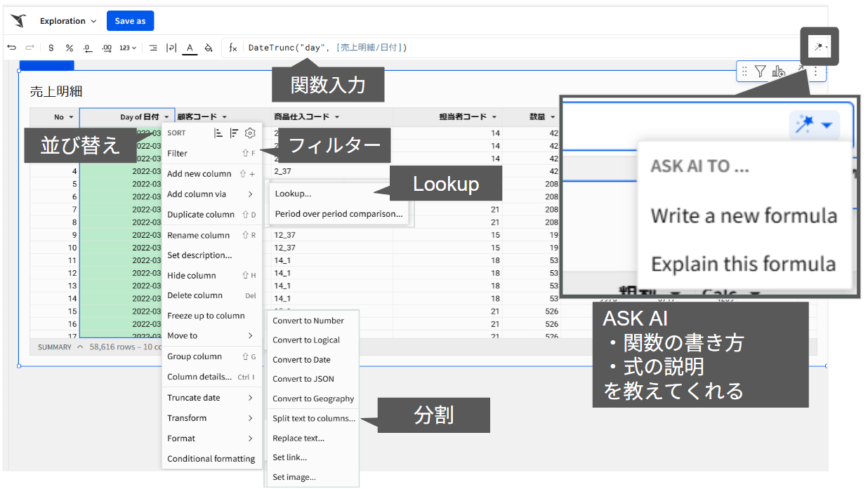Image resolution: width=868 pixels, height=489 pixels.
Task: Select Hide column in the context menu
Action: pos(194,275)
